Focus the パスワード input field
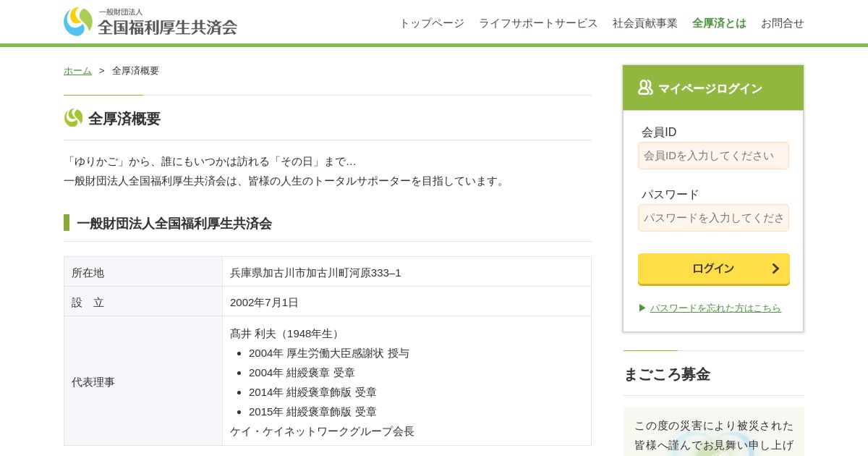The image size is (868, 456). (x=713, y=218)
